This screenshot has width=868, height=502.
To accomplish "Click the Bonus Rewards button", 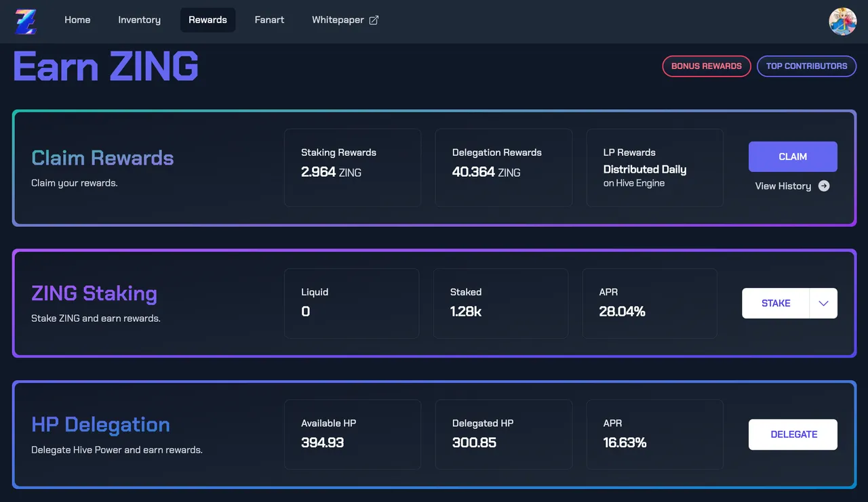I will 707,66.
